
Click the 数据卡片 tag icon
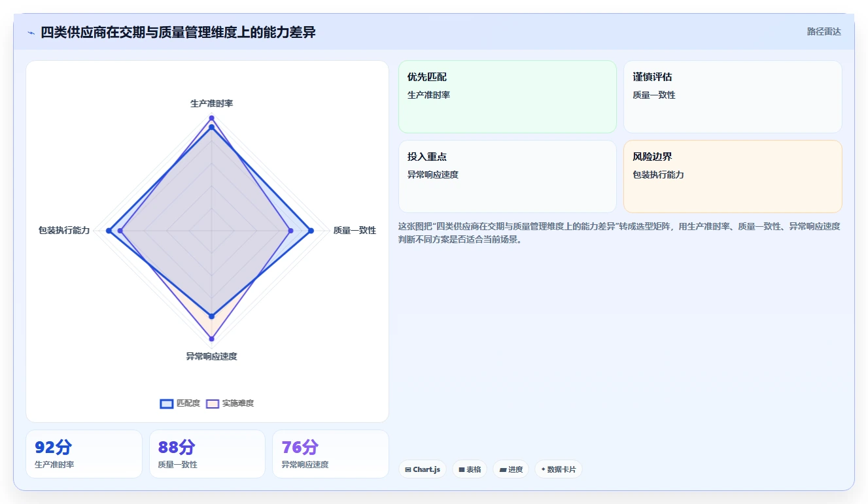click(543, 469)
